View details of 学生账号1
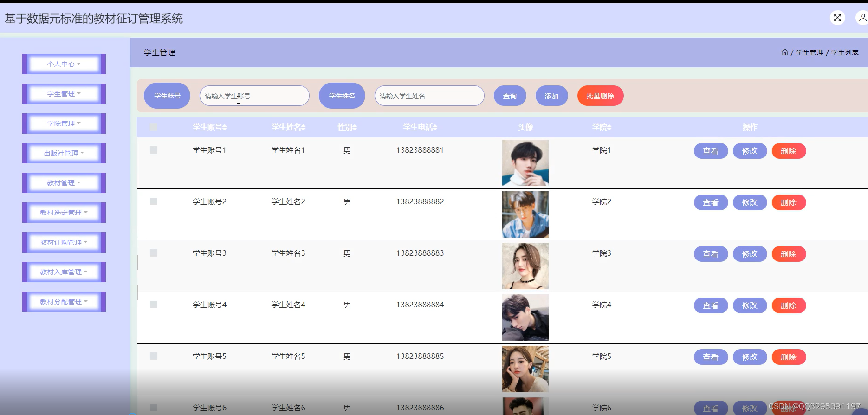The height and width of the screenshot is (415, 868). coord(711,151)
